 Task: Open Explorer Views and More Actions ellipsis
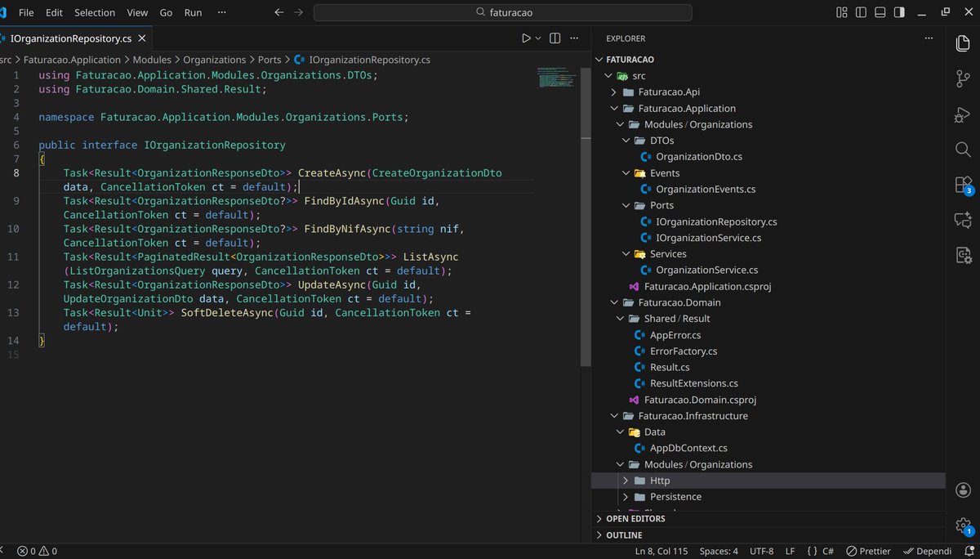pyautogui.click(x=929, y=38)
